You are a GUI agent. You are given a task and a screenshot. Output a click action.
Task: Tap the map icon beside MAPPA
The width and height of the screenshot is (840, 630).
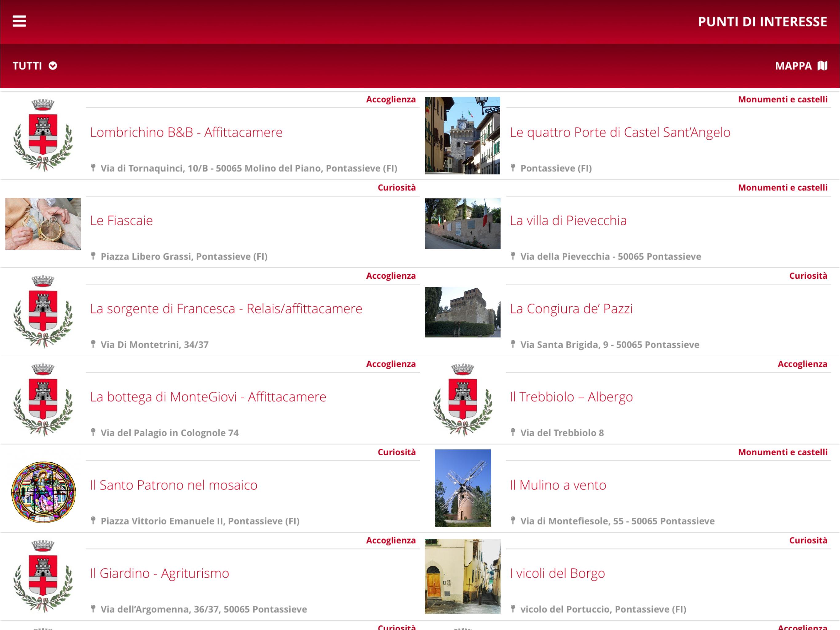(x=822, y=66)
